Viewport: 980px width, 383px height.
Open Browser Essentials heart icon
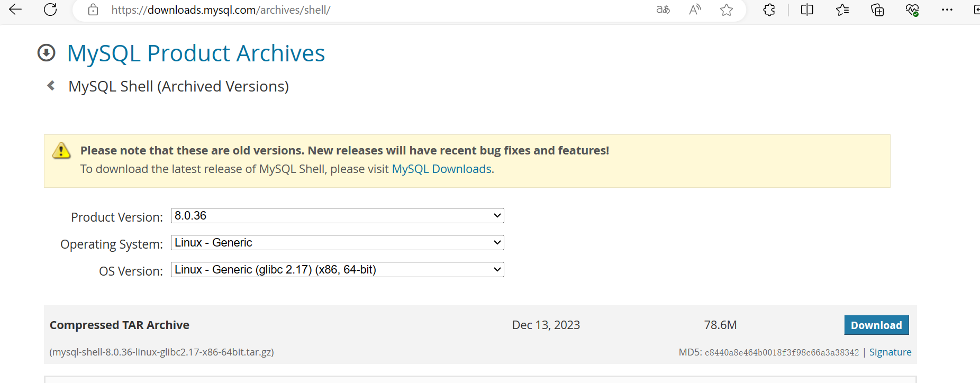point(912,10)
